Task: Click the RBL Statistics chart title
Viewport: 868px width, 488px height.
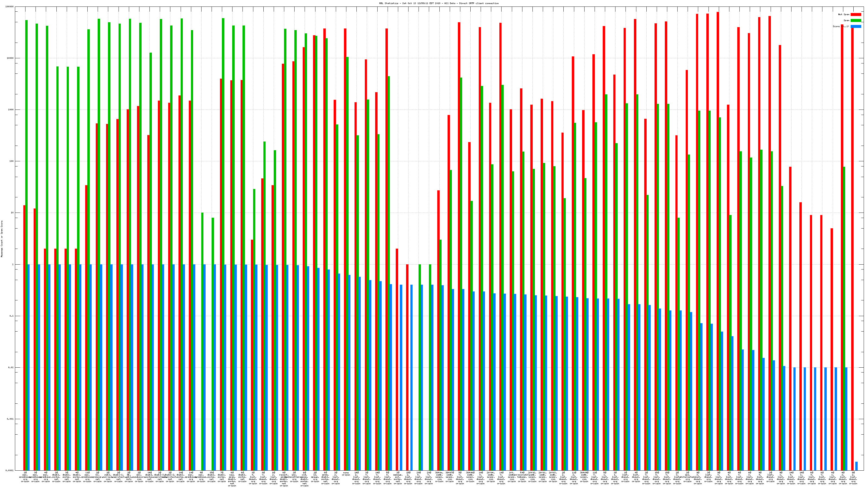Action: [439, 3]
